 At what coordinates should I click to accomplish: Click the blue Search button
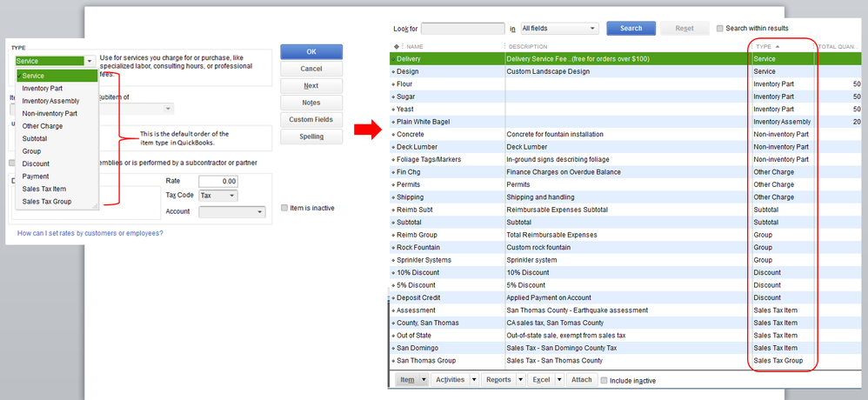(631, 28)
